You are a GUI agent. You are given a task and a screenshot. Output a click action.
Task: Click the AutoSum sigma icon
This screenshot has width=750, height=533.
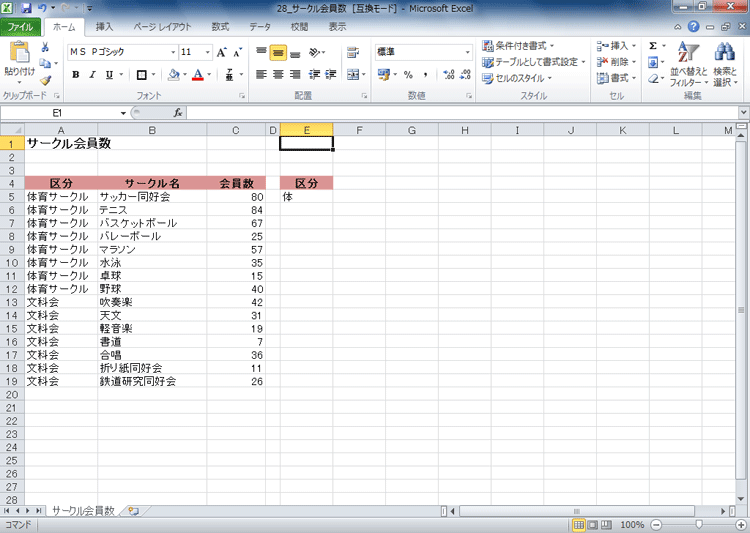click(653, 46)
